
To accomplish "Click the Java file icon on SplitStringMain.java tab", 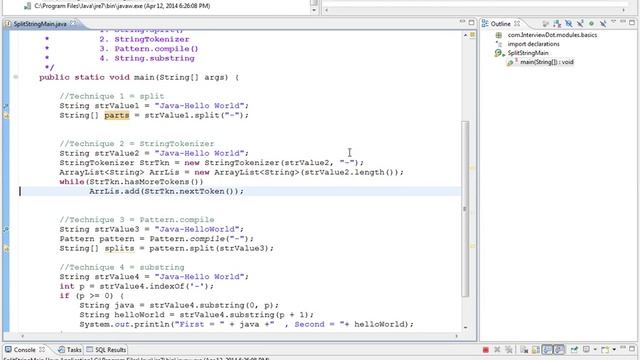I will pyautogui.click(x=8, y=24).
